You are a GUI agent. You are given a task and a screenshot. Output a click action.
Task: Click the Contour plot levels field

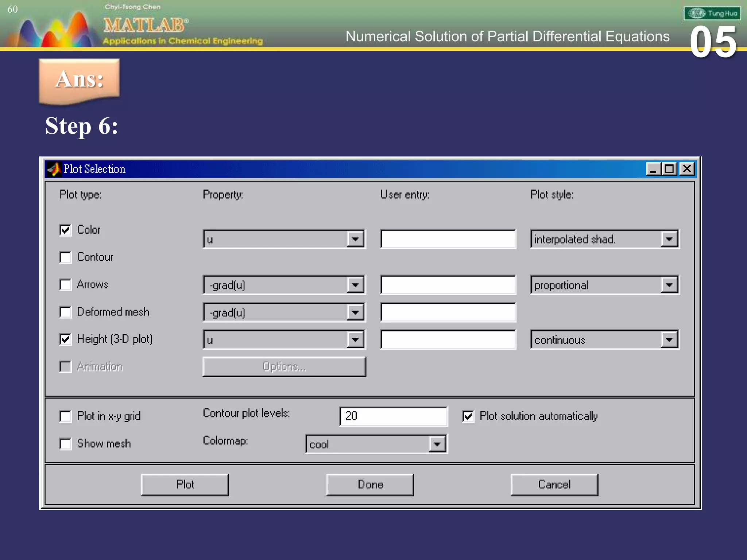tap(393, 416)
